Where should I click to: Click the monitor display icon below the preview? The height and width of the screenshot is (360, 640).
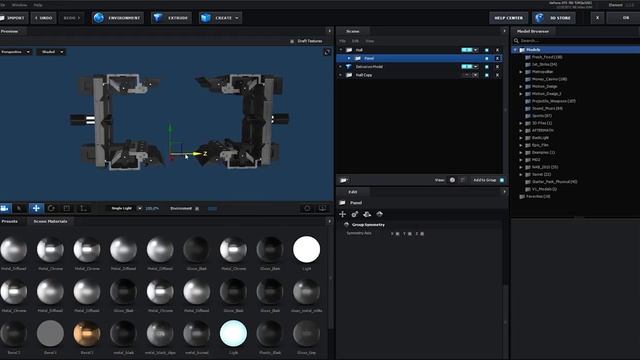coord(322,208)
